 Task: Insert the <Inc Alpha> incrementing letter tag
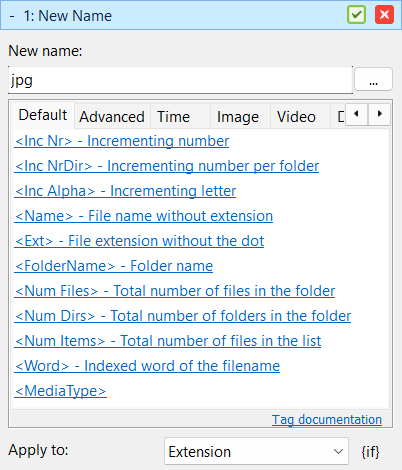coord(125,191)
